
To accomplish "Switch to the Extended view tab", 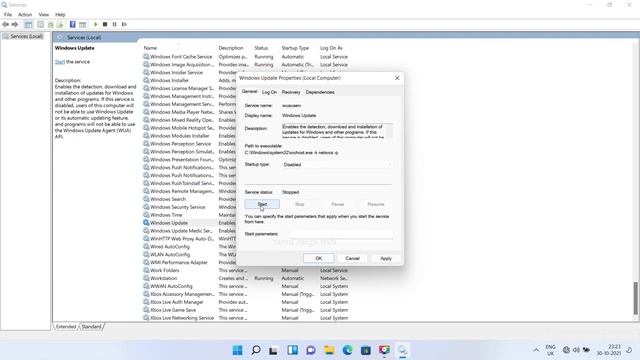I will tap(66, 327).
